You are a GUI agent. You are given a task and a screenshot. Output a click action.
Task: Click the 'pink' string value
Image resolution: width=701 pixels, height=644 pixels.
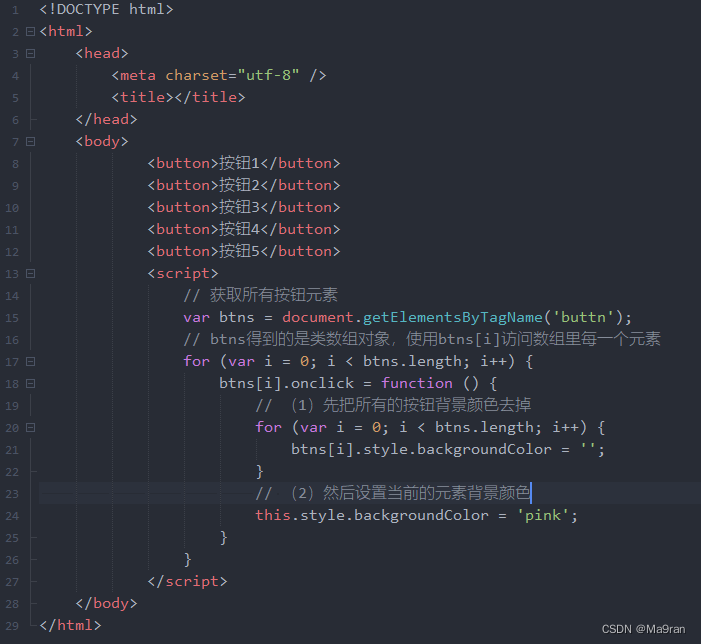(x=543, y=515)
